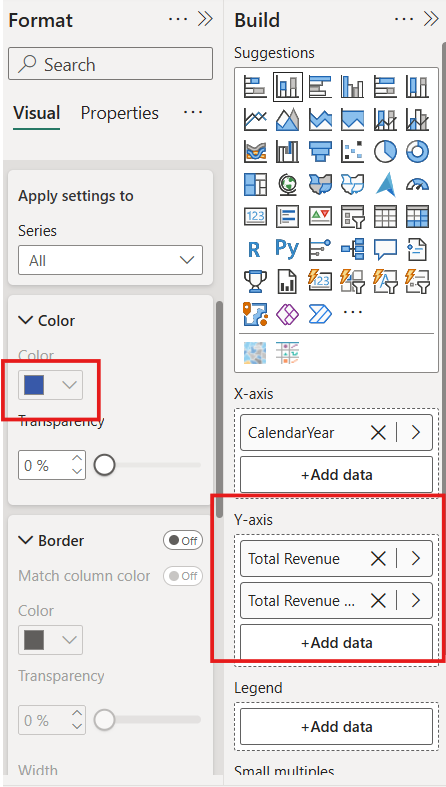Turn on the Border toggle

coord(183,541)
